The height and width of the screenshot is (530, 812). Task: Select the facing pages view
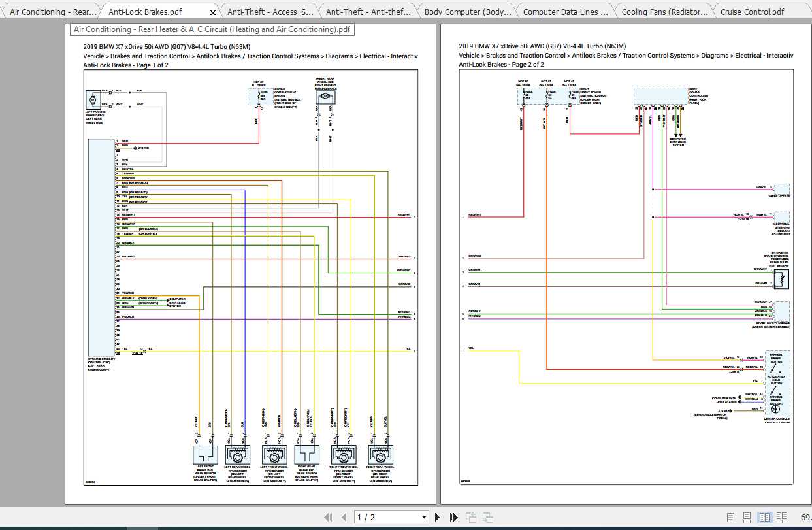pyautogui.click(x=764, y=517)
